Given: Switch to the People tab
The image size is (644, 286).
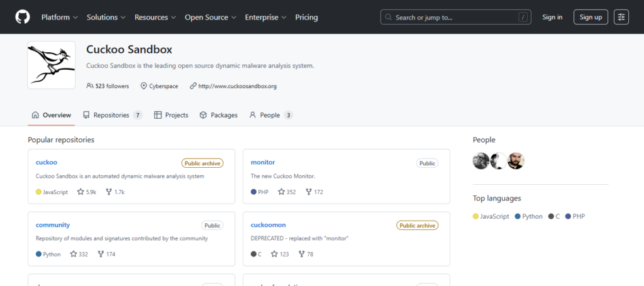Looking at the screenshot, I should (x=271, y=115).
